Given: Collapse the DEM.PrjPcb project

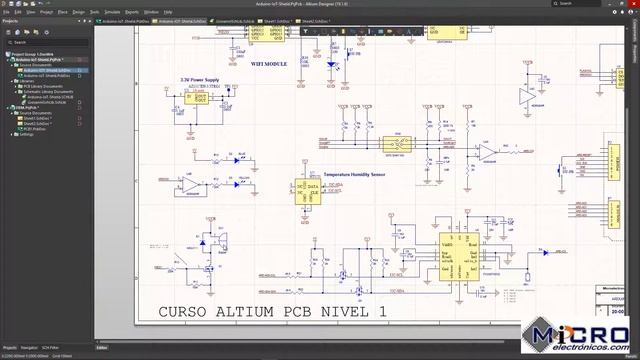Looking at the screenshot, I should 8,107.
